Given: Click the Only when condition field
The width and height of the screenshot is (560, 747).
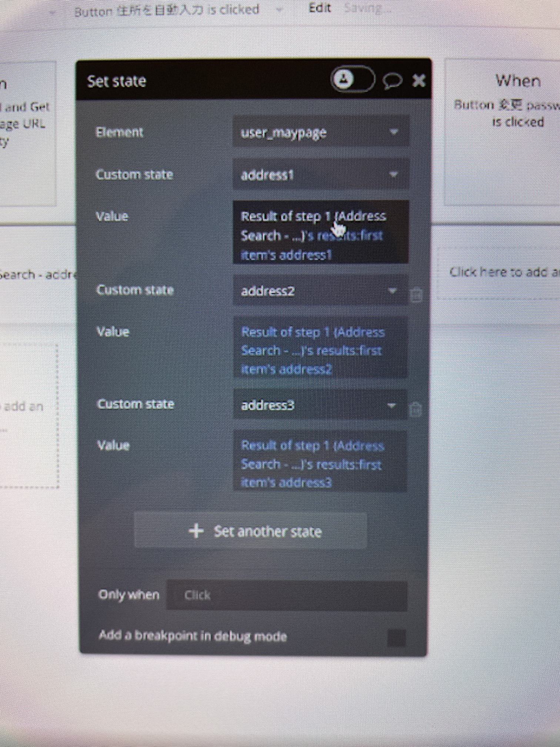Looking at the screenshot, I should (x=287, y=595).
